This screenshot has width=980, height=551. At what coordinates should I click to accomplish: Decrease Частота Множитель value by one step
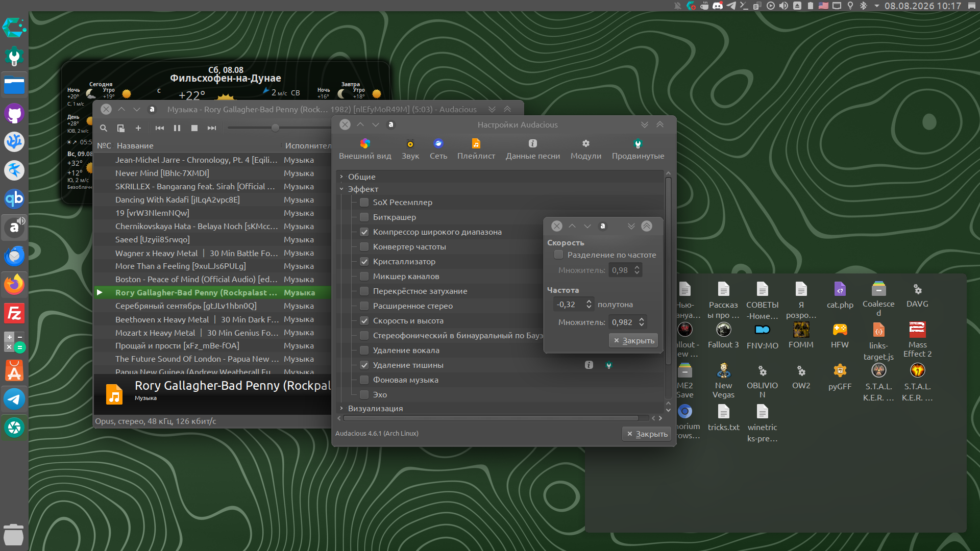tap(642, 325)
